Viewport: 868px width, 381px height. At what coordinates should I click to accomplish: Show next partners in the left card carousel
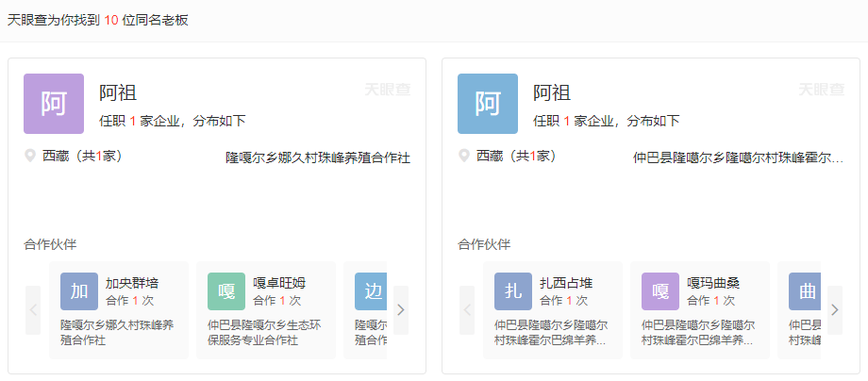pyautogui.click(x=401, y=310)
